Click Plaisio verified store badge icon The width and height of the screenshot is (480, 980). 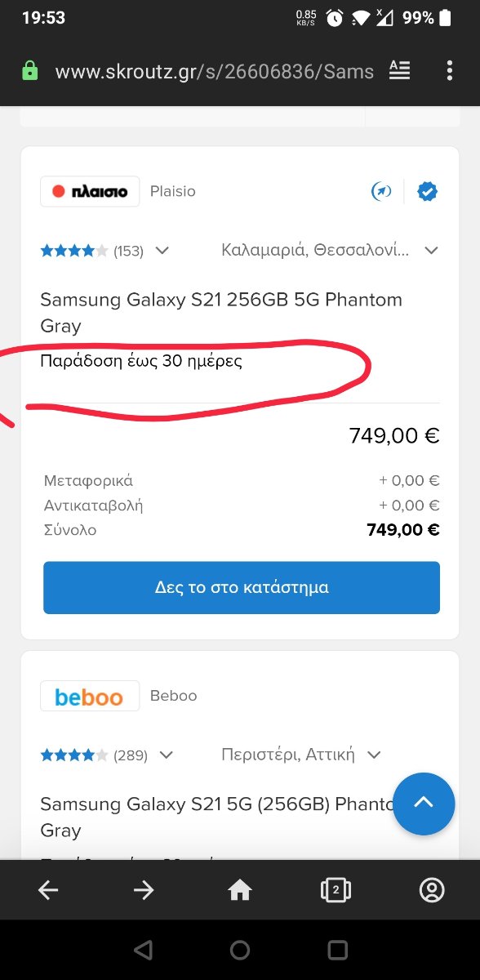tap(427, 192)
